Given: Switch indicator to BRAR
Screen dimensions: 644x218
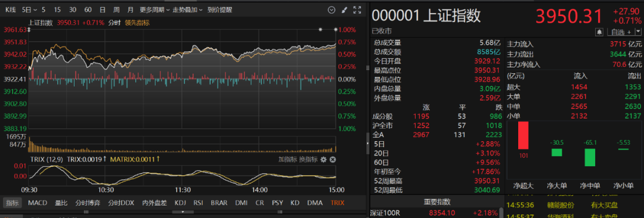Looking at the screenshot, I should [x=219, y=203].
